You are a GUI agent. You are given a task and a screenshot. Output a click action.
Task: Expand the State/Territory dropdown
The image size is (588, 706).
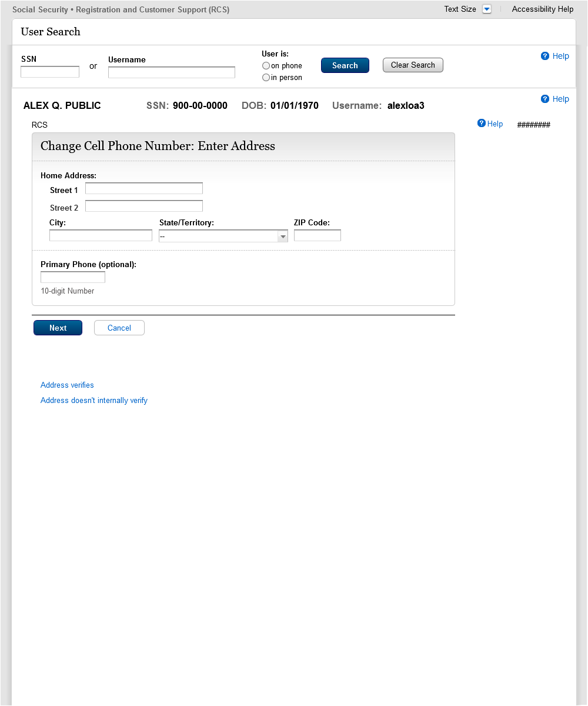pos(223,236)
